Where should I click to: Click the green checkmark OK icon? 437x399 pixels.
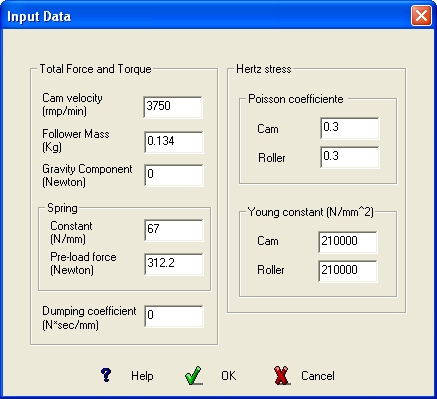coord(193,375)
